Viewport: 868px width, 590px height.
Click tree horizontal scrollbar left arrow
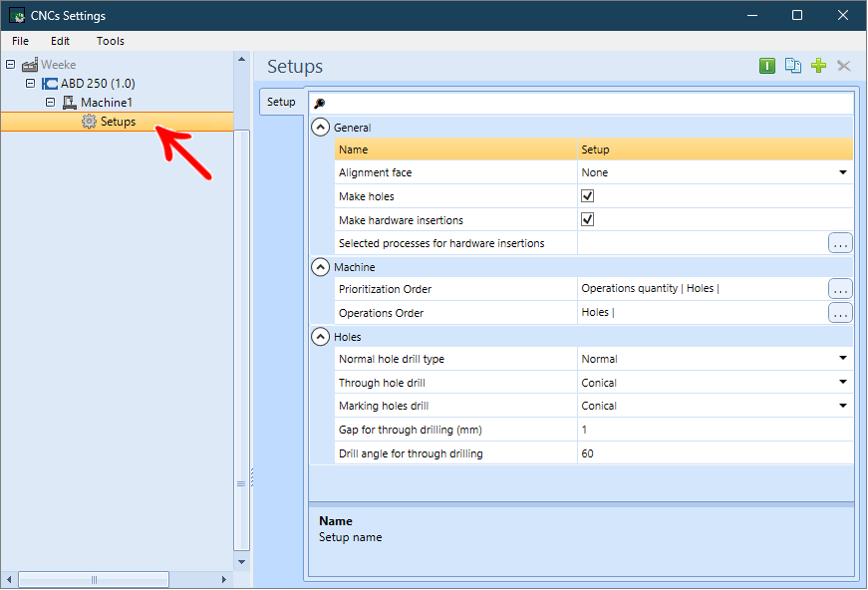9,579
